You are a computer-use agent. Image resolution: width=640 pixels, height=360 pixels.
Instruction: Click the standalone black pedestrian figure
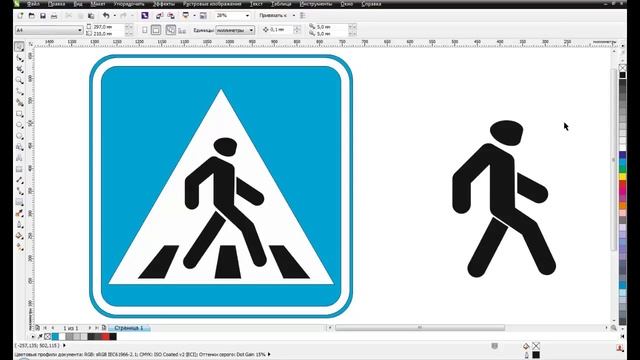point(504,199)
